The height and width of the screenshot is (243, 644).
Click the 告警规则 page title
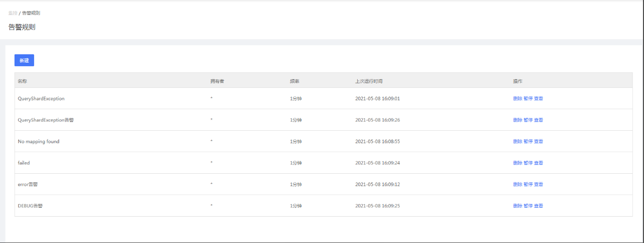(x=22, y=27)
